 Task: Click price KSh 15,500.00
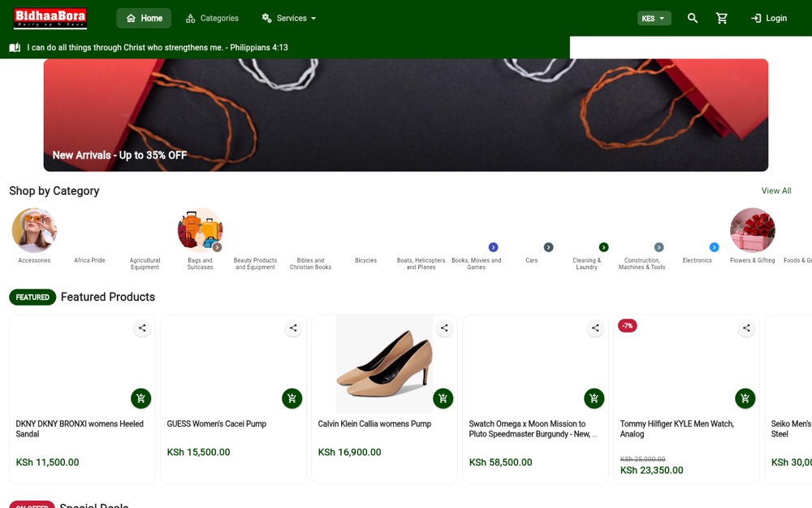click(x=198, y=452)
